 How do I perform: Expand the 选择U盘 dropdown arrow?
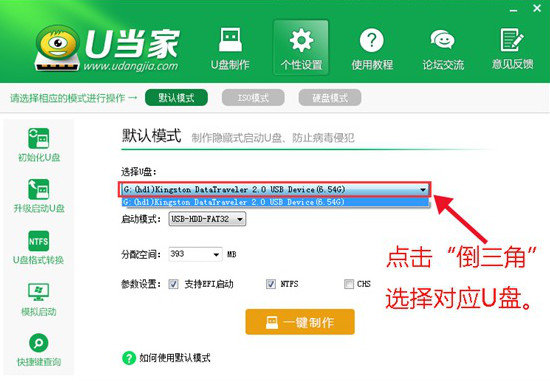[x=423, y=190]
